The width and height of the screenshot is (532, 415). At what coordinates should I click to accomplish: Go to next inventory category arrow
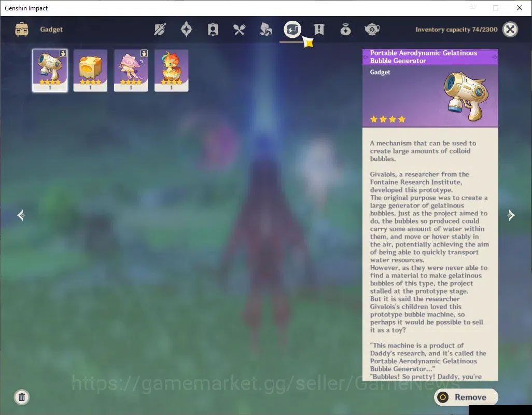tap(511, 215)
